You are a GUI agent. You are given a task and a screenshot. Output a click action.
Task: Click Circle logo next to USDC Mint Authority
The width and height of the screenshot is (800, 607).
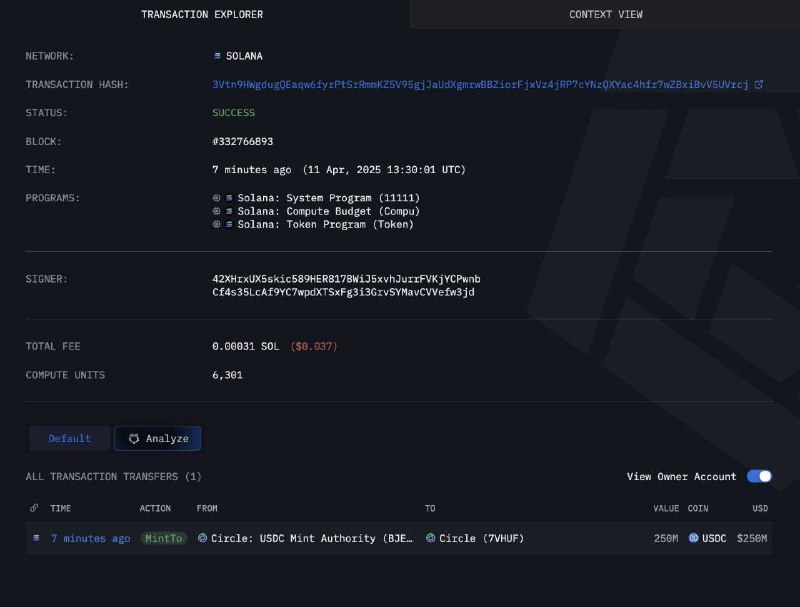(x=203, y=538)
